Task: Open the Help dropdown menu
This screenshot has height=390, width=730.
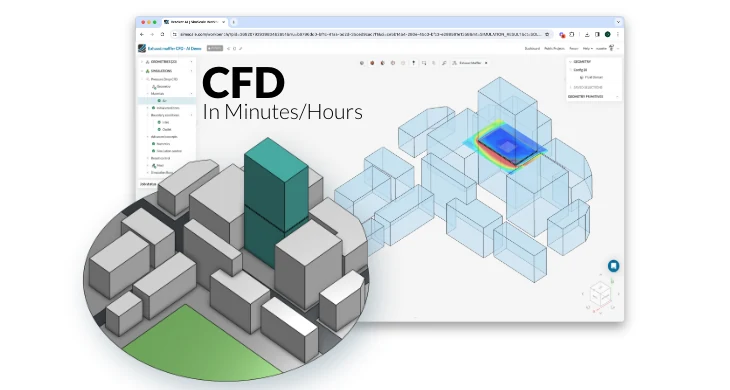Action: coord(587,48)
